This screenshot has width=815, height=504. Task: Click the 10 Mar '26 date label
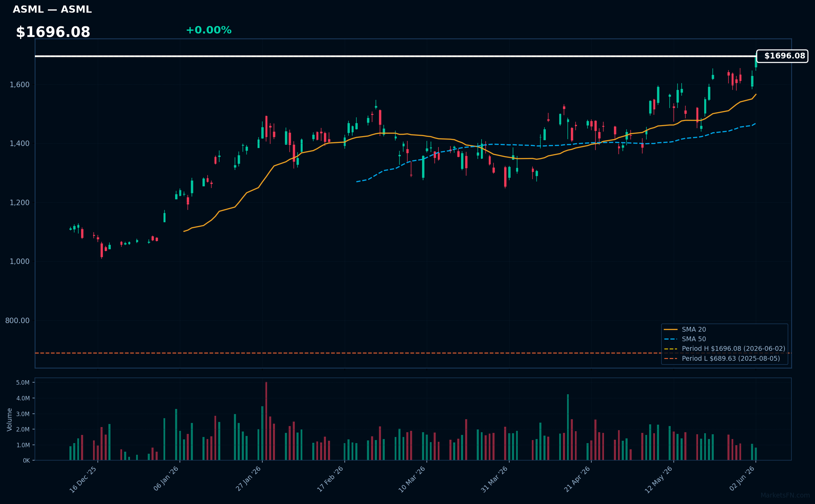click(412, 479)
